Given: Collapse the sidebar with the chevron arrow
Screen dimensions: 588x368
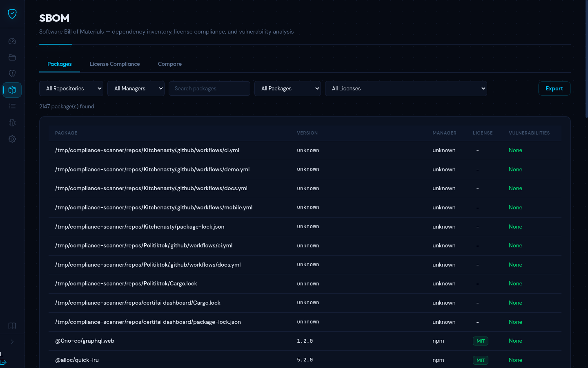Looking at the screenshot, I should (x=12, y=341).
